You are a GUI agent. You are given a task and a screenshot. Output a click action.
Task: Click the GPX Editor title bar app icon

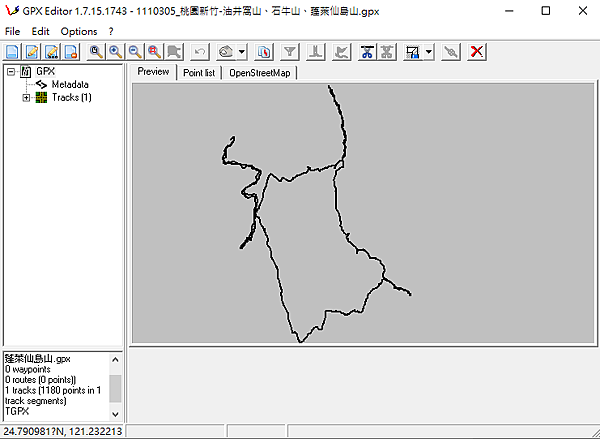[11, 11]
